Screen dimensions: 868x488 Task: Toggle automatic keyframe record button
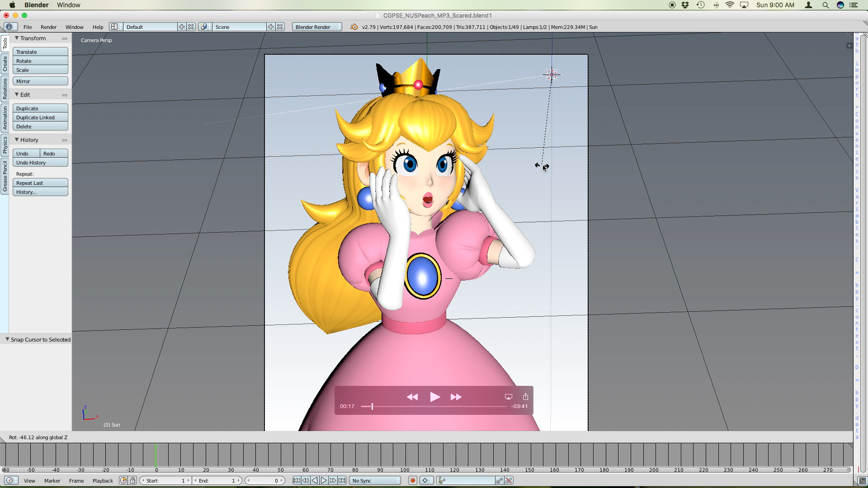pos(412,480)
